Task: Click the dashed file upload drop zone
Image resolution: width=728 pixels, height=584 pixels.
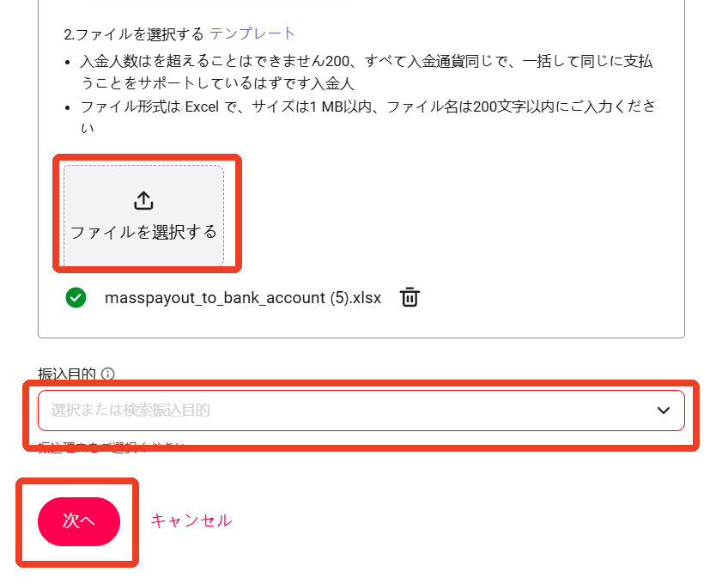Action: click(143, 216)
